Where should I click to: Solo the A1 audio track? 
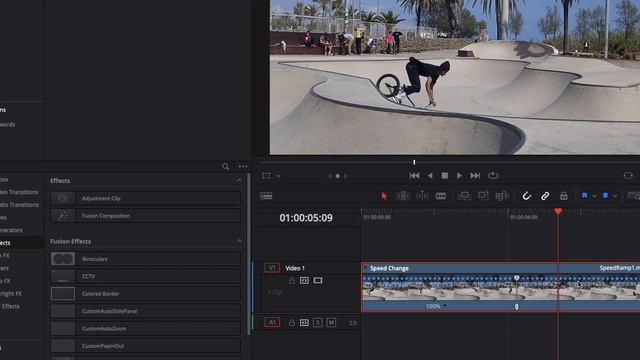(318, 323)
